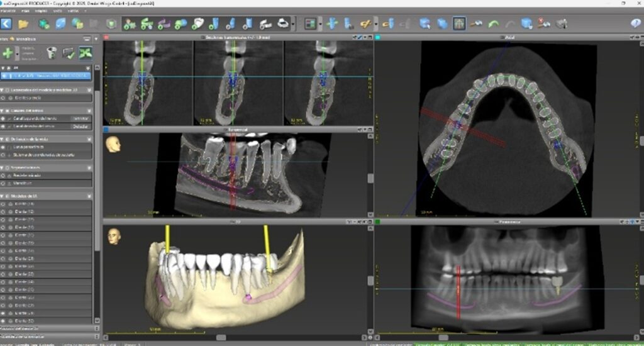Click the green plus add icon
Screen dimensions: 644x346
pyautogui.click(x=7, y=53)
